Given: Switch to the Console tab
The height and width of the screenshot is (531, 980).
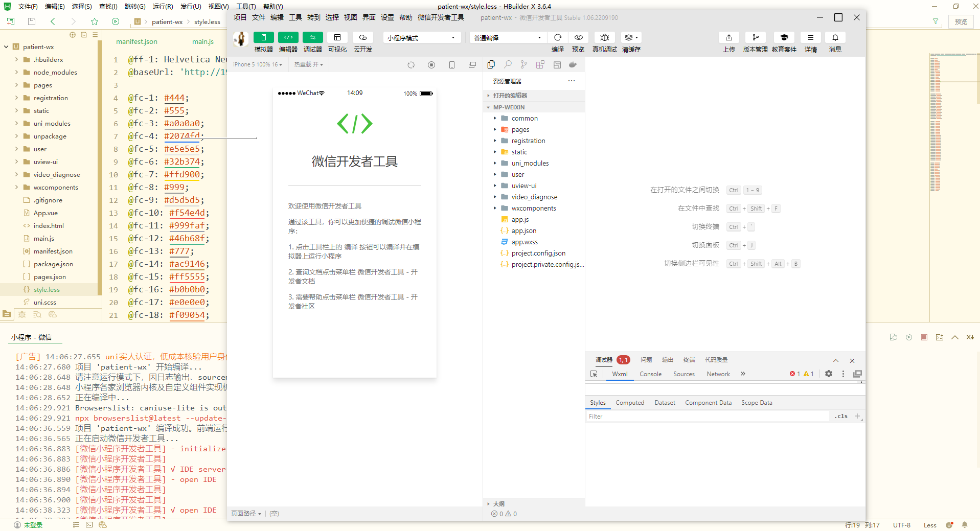Looking at the screenshot, I should tap(650, 374).
